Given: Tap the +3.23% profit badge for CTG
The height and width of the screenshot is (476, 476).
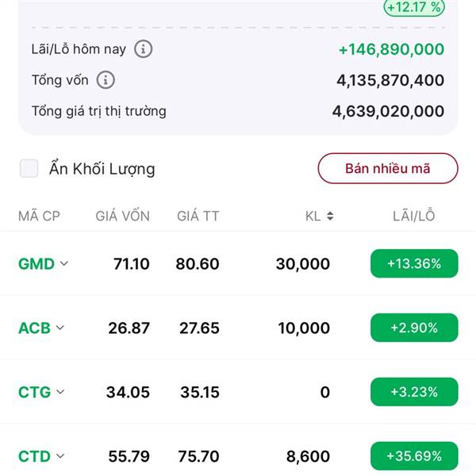Looking at the screenshot, I should click(x=414, y=392).
